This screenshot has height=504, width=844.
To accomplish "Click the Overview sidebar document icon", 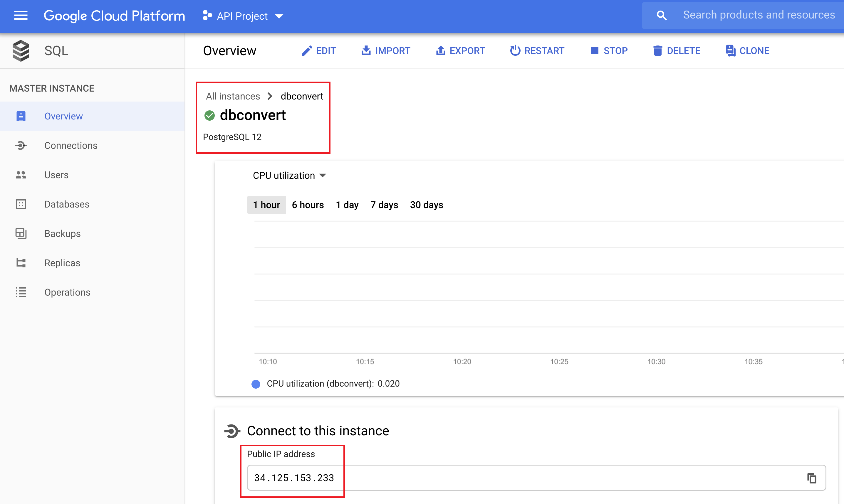I will point(21,116).
